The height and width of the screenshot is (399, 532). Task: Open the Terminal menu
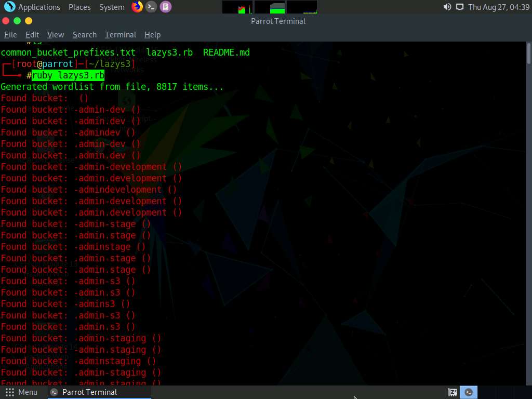(120, 35)
